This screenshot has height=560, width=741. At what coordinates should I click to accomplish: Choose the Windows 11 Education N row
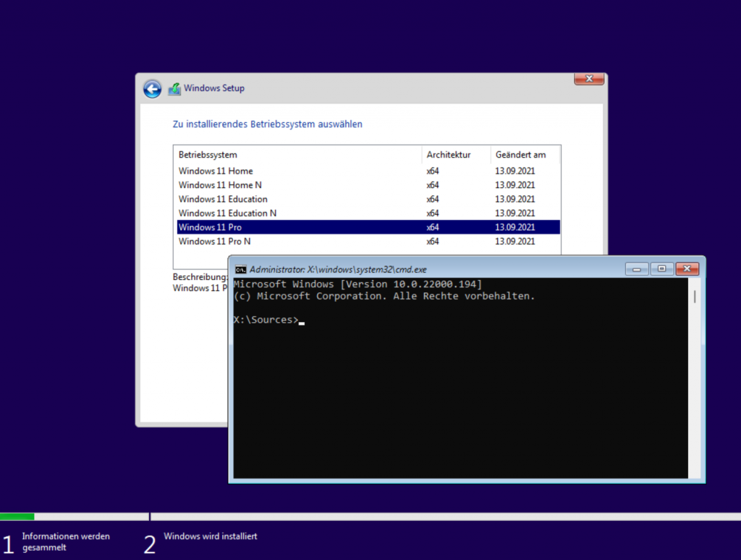click(368, 213)
